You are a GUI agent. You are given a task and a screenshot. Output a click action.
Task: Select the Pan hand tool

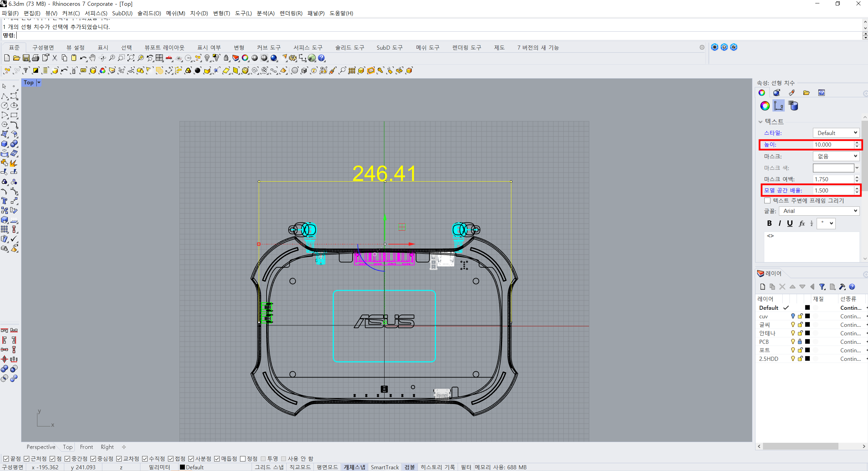(92, 58)
